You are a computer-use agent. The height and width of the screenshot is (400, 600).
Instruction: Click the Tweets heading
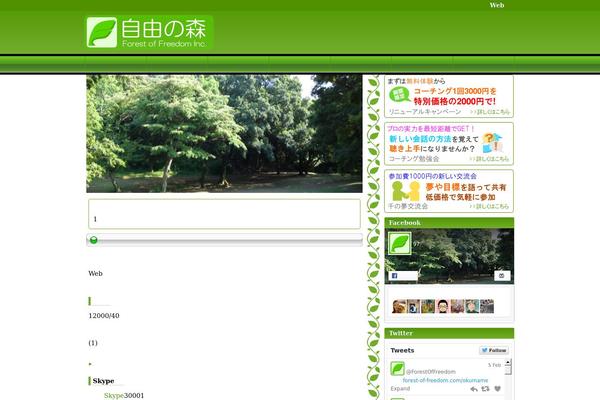click(x=402, y=350)
